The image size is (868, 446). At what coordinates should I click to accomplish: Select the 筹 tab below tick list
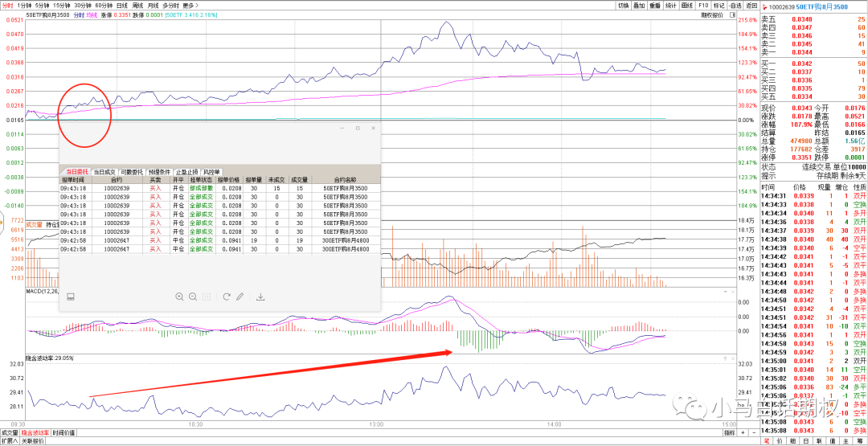(860, 441)
